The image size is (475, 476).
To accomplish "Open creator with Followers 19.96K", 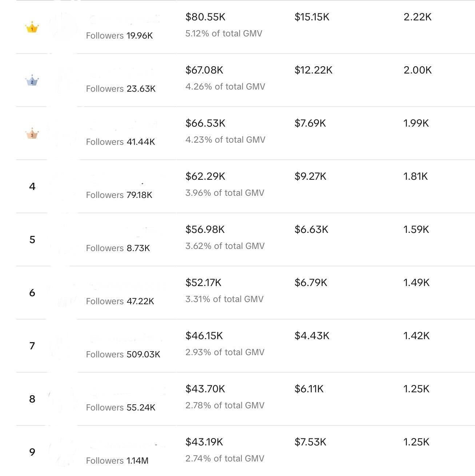I will [x=119, y=36].
